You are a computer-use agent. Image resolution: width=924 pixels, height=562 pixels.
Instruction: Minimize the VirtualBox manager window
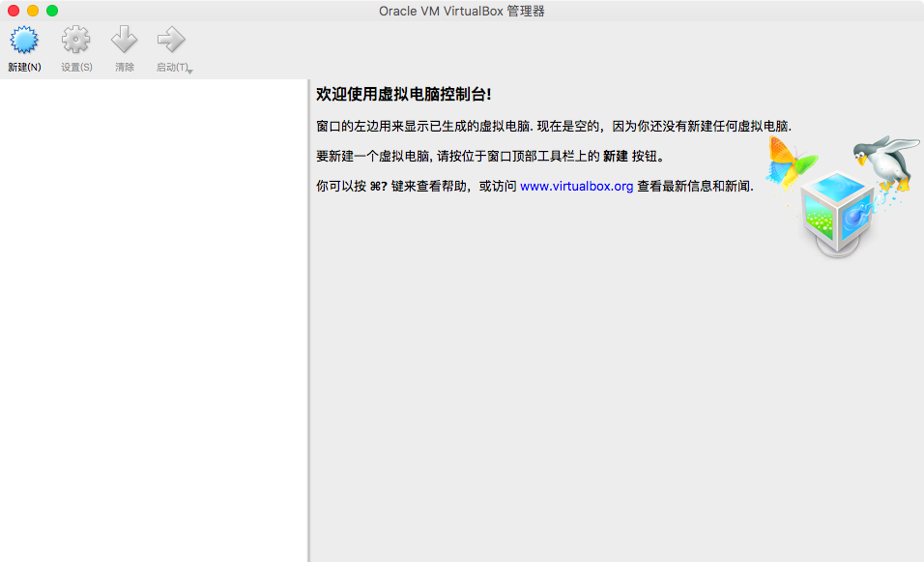pyautogui.click(x=33, y=11)
